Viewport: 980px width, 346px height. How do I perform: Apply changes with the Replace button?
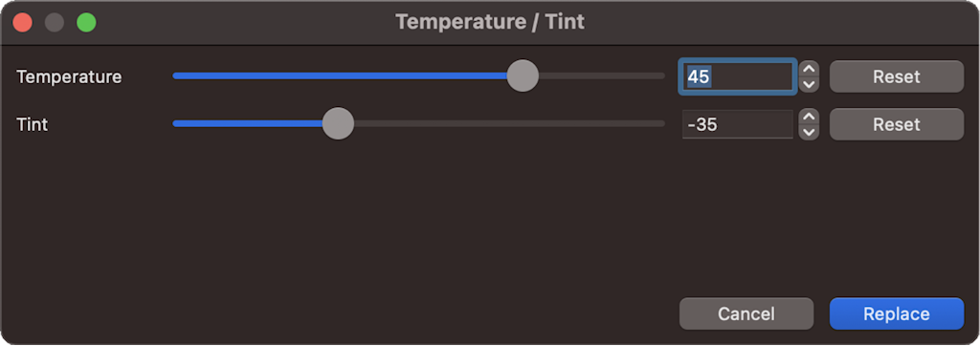[896, 314]
